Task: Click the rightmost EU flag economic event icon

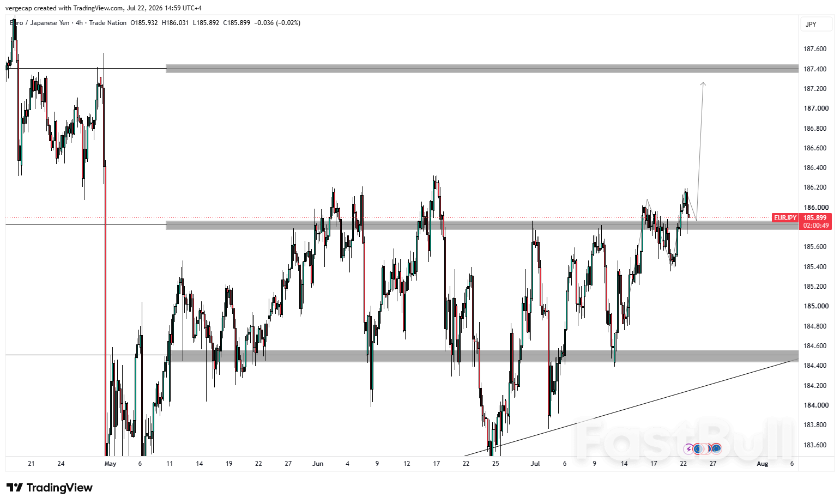Action: [x=716, y=448]
